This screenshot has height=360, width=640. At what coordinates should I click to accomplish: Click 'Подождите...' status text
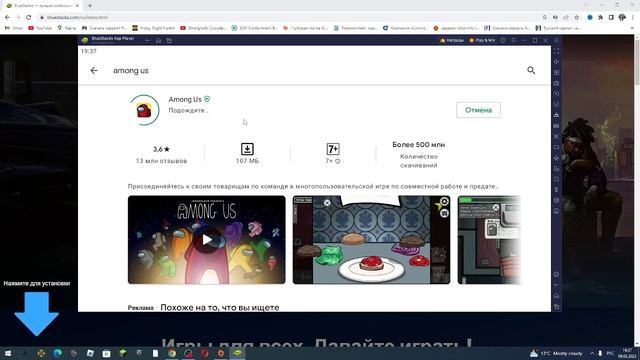point(188,110)
